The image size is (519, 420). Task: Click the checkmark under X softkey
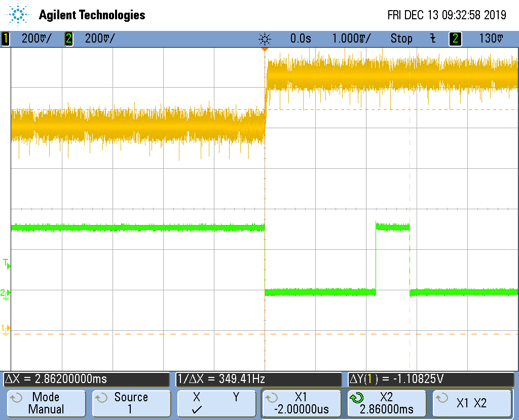click(x=197, y=410)
